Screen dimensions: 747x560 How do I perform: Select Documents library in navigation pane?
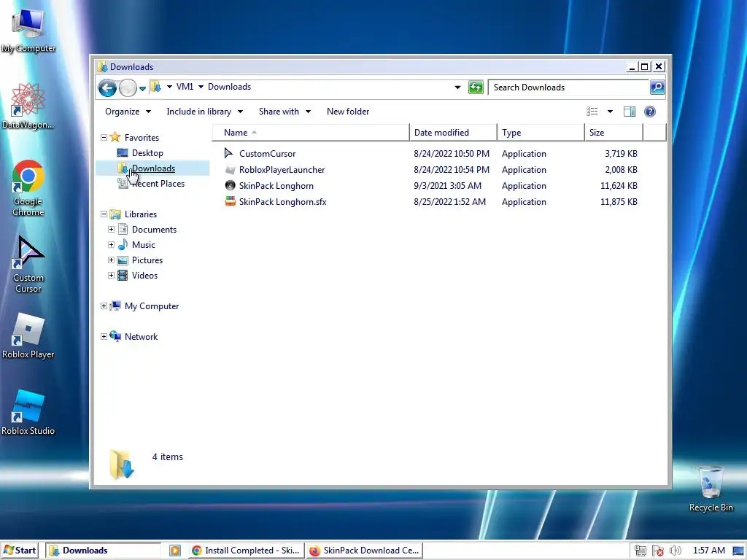[154, 230]
